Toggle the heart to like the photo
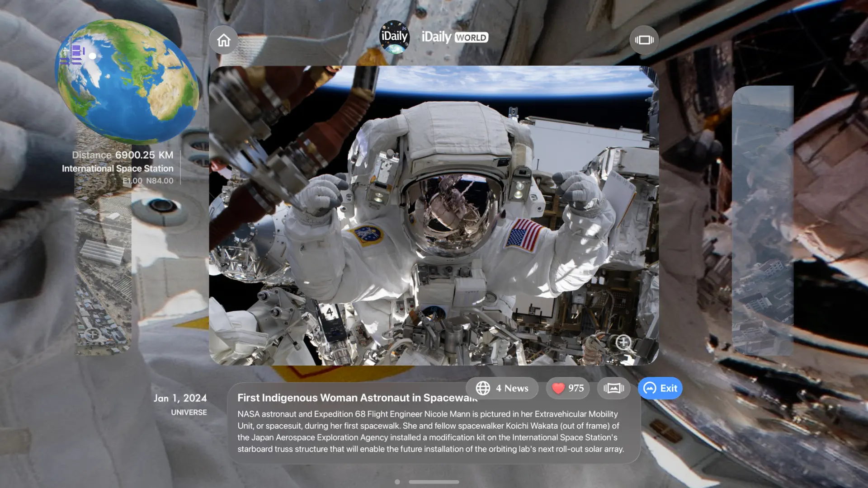868x488 pixels. [x=558, y=388]
